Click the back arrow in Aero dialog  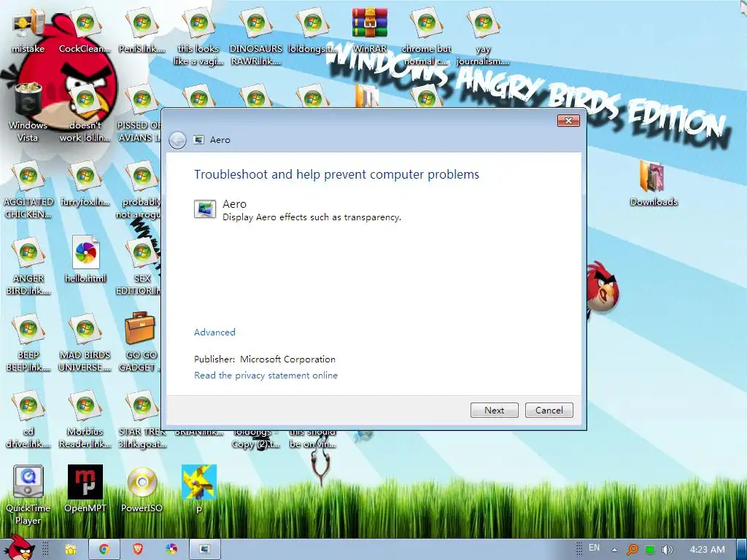tap(177, 140)
